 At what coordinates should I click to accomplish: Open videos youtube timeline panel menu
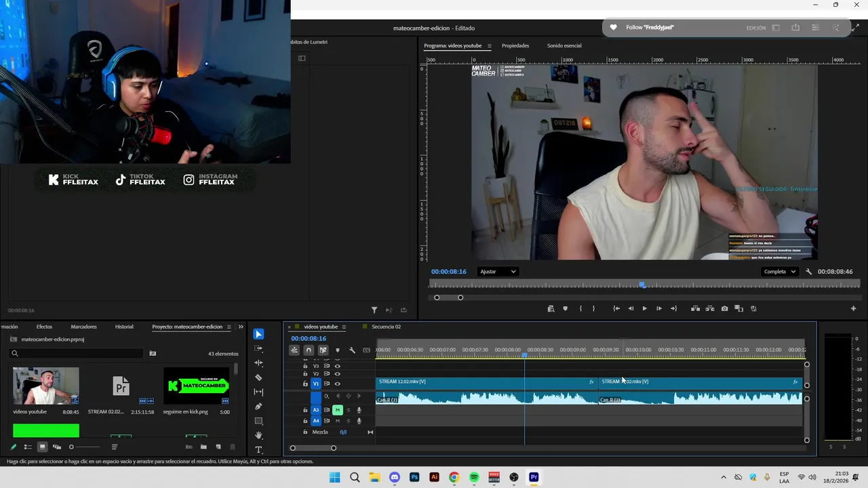pos(344,327)
